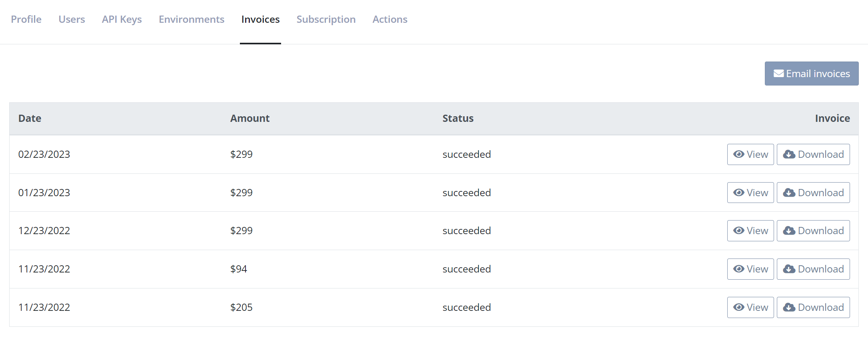The height and width of the screenshot is (340, 868).
Task: Click the Amount column header
Action: (x=250, y=118)
